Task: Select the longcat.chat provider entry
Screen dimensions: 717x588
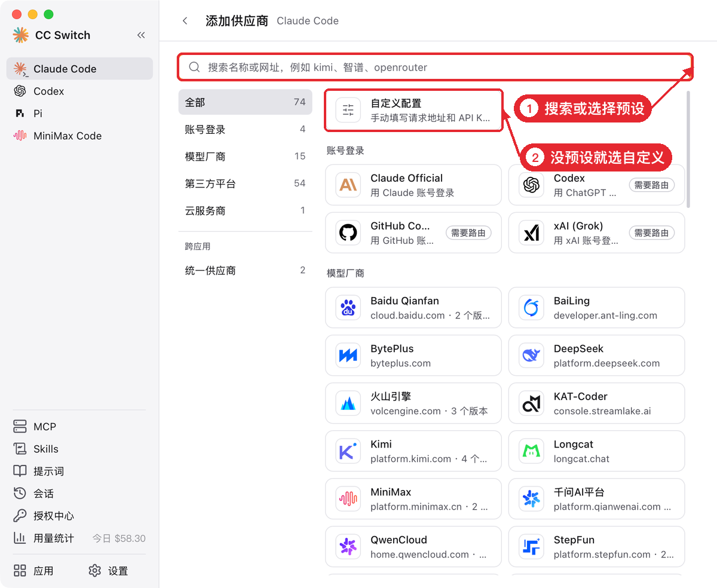Action: pos(596,451)
